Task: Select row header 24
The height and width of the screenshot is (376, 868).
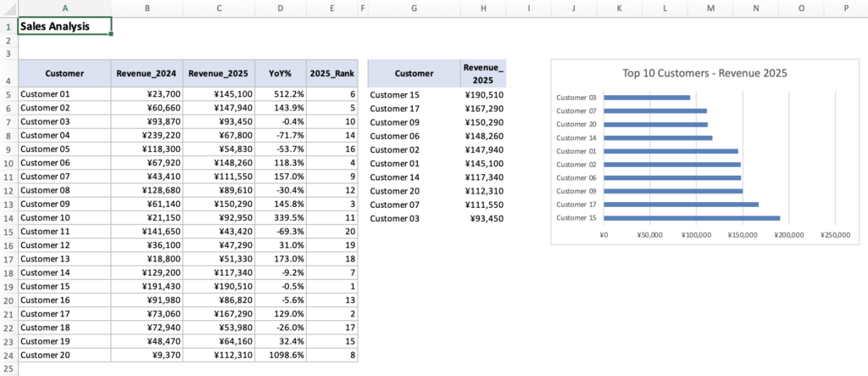Action: point(8,355)
